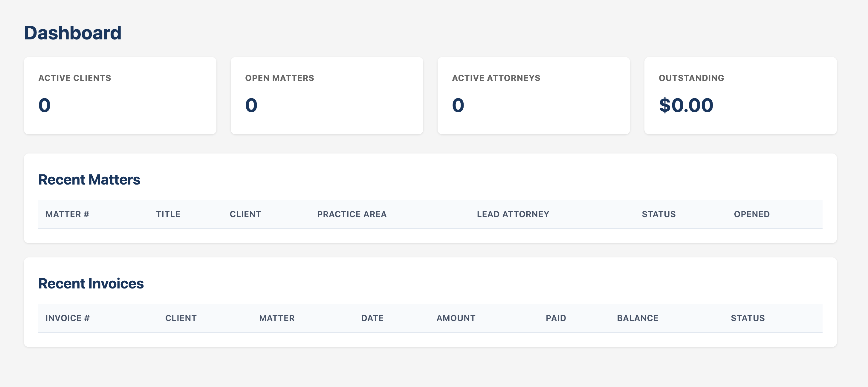This screenshot has width=868, height=387.
Task: Open the Active Clients stat card
Action: tap(120, 96)
